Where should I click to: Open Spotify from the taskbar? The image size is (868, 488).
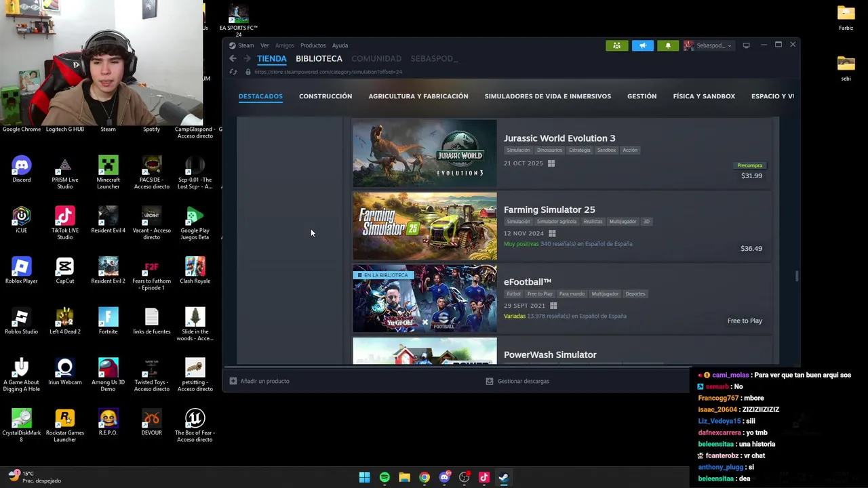click(384, 477)
